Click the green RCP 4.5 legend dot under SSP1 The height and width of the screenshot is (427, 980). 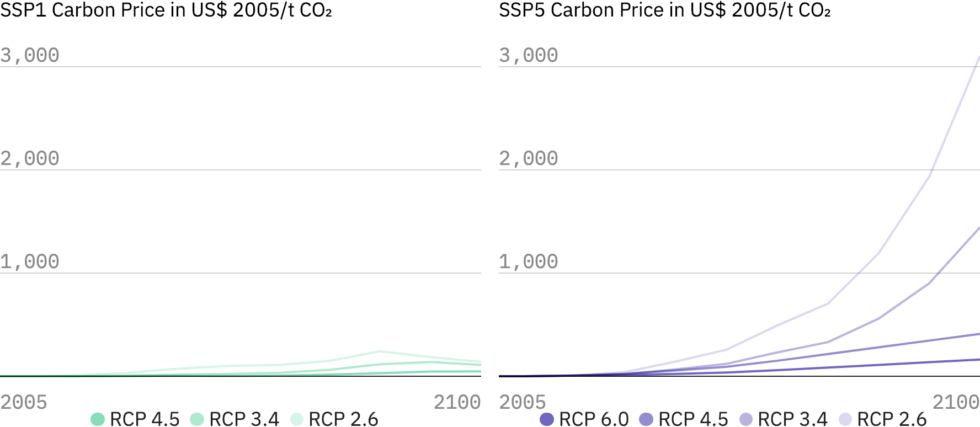98,419
